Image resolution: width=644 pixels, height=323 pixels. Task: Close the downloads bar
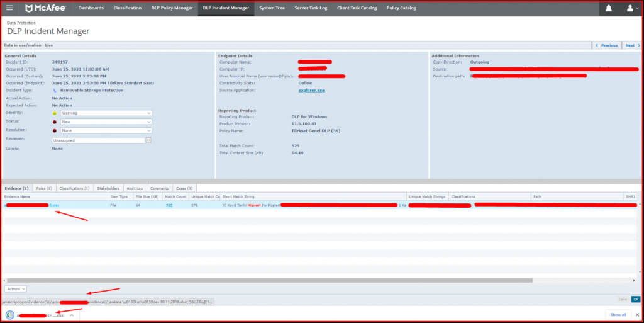[x=637, y=315]
